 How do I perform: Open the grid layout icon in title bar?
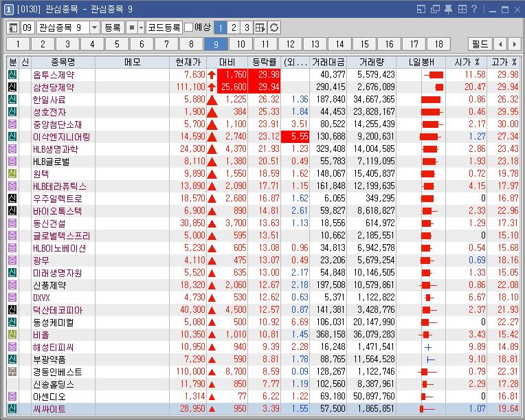[462, 9]
